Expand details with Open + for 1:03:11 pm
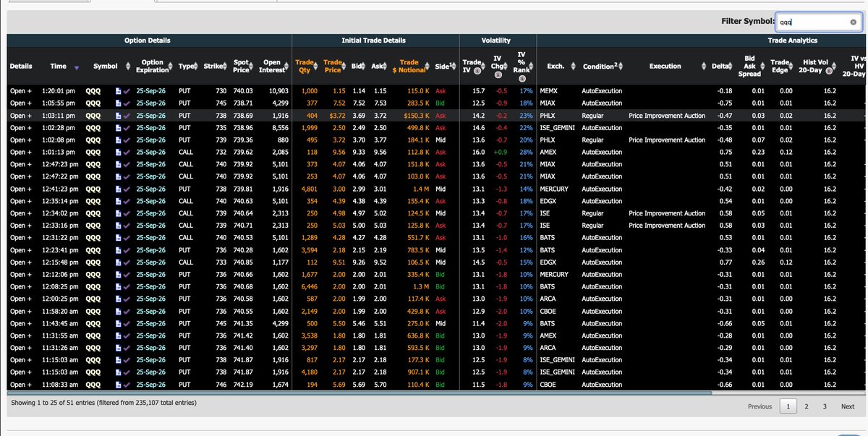 tap(20, 116)
